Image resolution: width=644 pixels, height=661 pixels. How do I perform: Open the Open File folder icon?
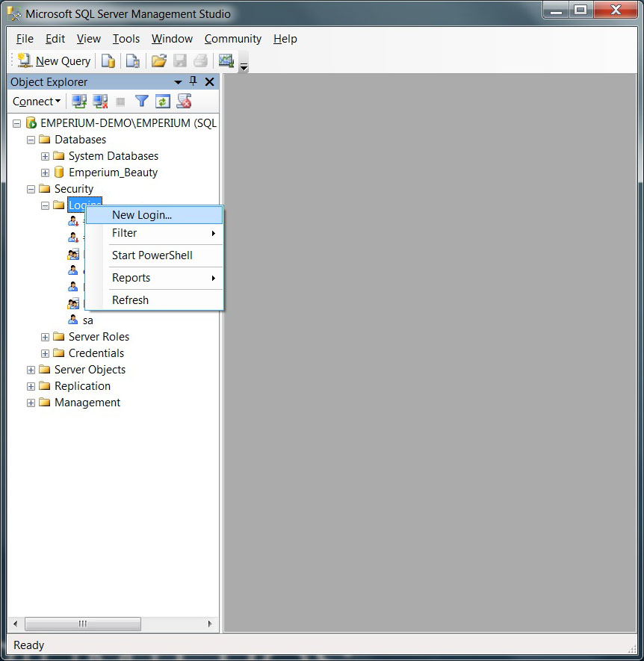pyautogui.click(x=158, y=61)
